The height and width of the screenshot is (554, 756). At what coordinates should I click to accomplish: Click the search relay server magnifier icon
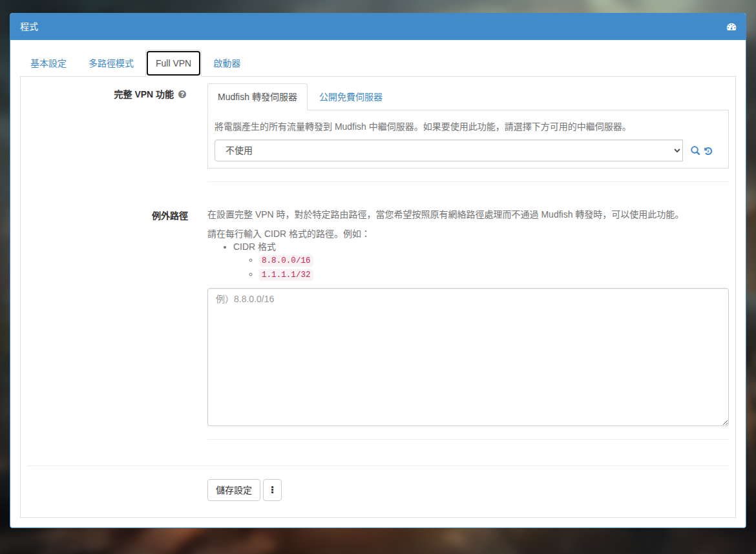tap(695, 151)
